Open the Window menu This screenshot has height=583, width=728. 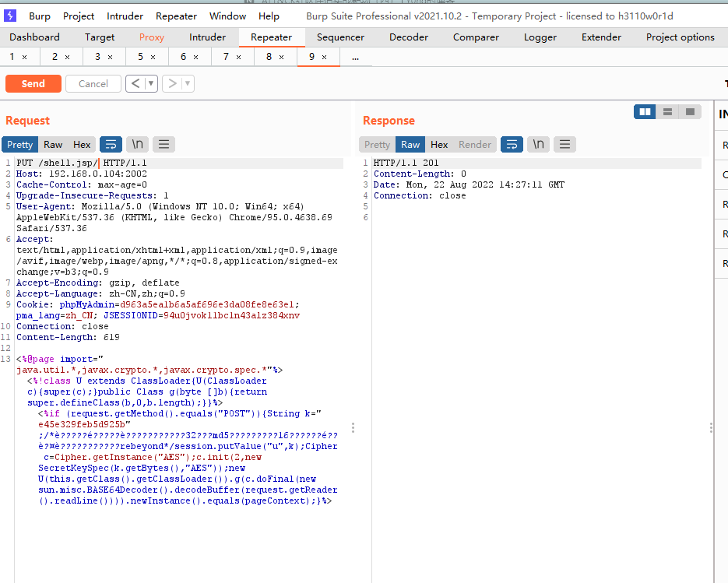pos(227,16)
